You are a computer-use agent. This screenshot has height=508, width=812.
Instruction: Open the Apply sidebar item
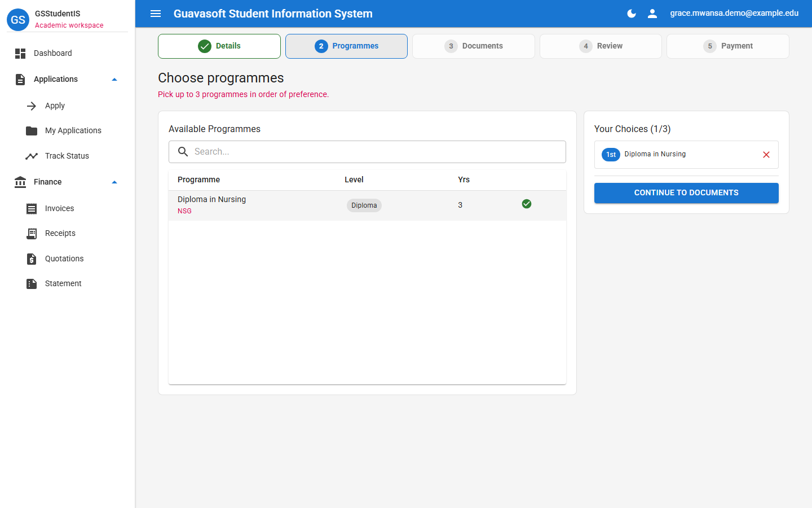(68, 106)
